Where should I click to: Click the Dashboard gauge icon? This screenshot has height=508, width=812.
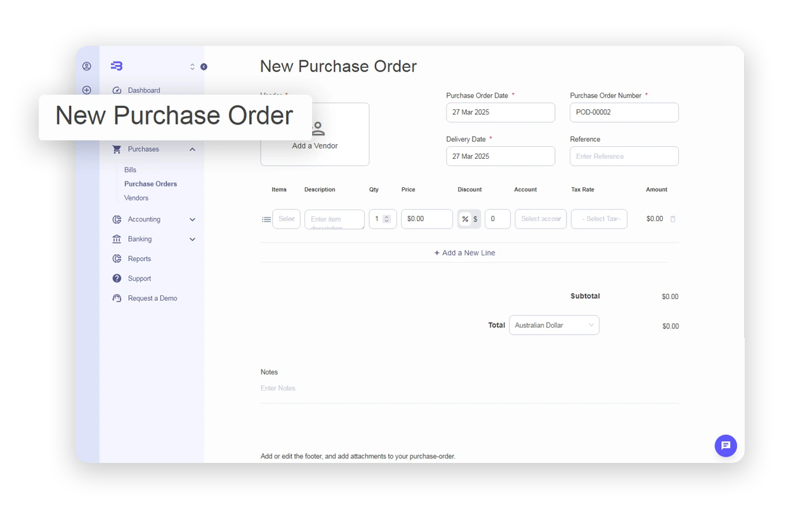click(x=117, y=90)
